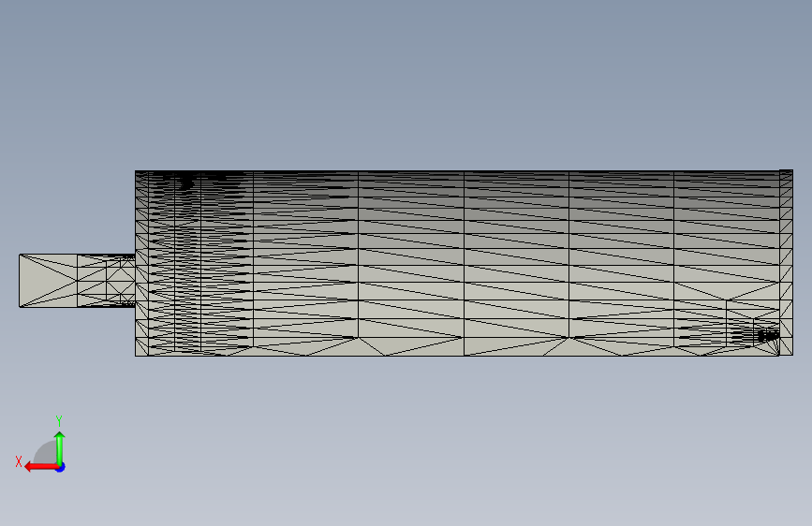Click the blue Z axis dot
The height and width of the screenshot is (526, 812).
61,467
